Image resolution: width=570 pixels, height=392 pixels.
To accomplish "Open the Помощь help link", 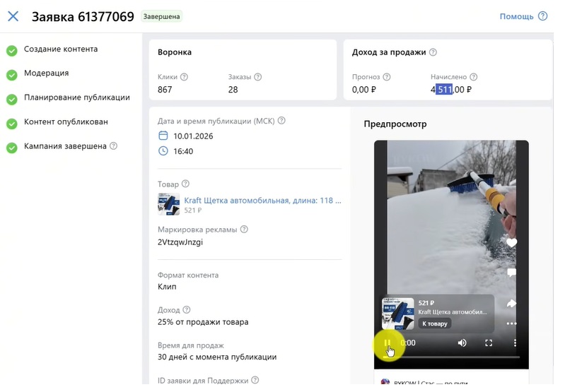I will tap(516, 16).
